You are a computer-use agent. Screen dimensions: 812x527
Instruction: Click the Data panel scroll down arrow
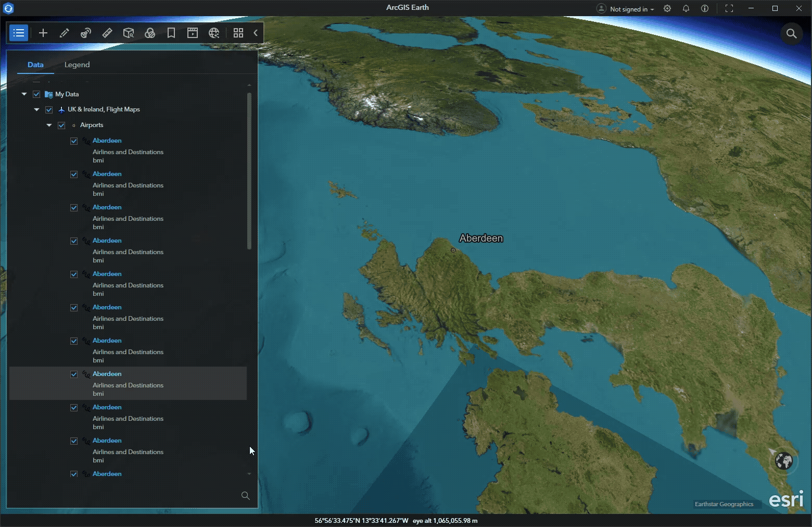[249, 474]
